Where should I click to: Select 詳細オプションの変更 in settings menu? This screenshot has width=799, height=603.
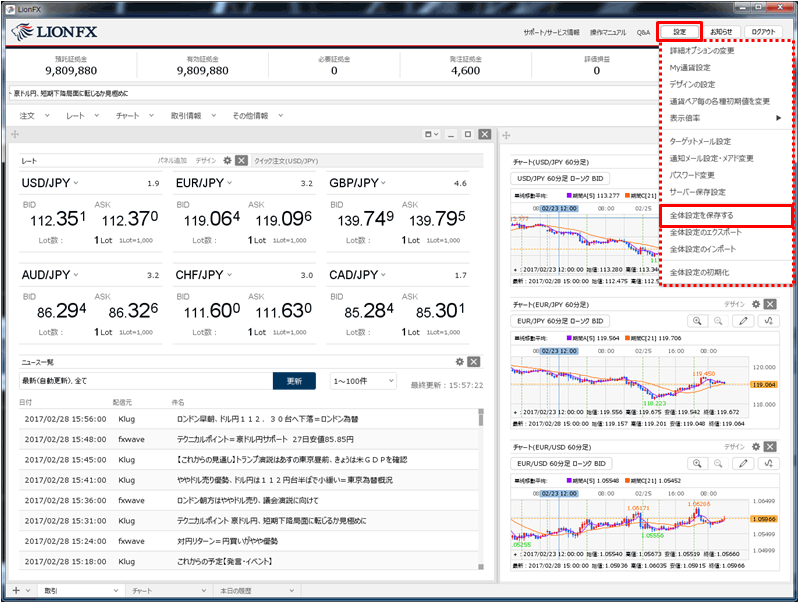point(702,50)
